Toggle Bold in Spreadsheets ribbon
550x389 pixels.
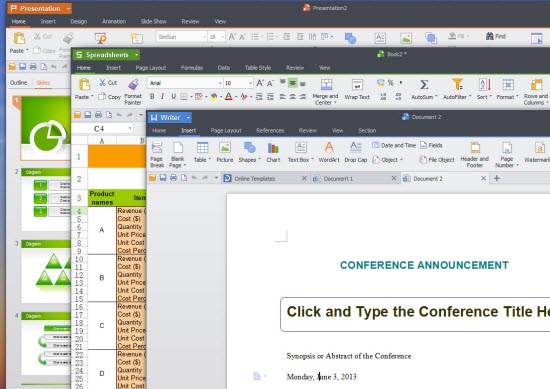point(152,96)
